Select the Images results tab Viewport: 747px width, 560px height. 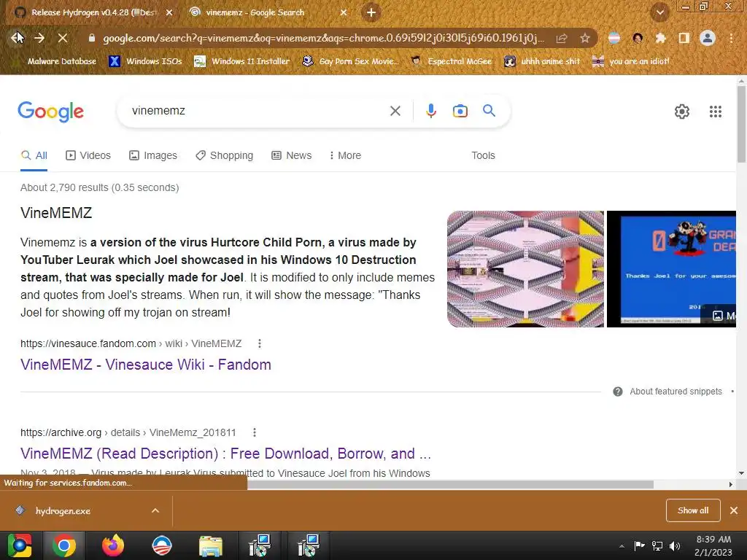(x=153, y=156)
